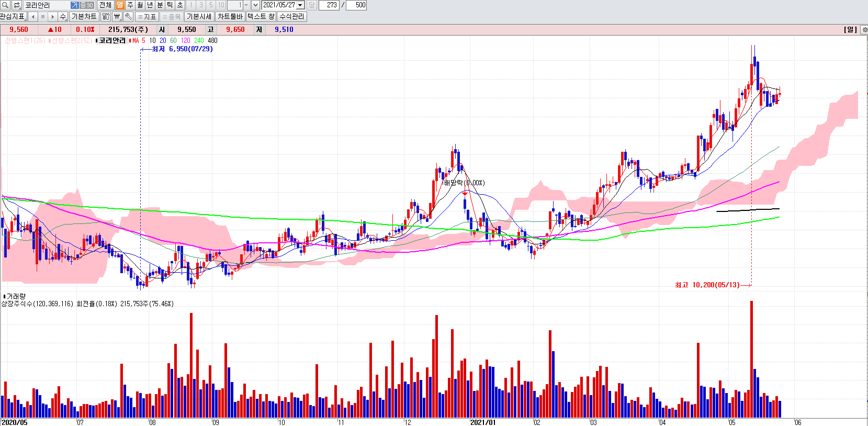Open the date picker dropdown 2021/05/27

[300, 5]
